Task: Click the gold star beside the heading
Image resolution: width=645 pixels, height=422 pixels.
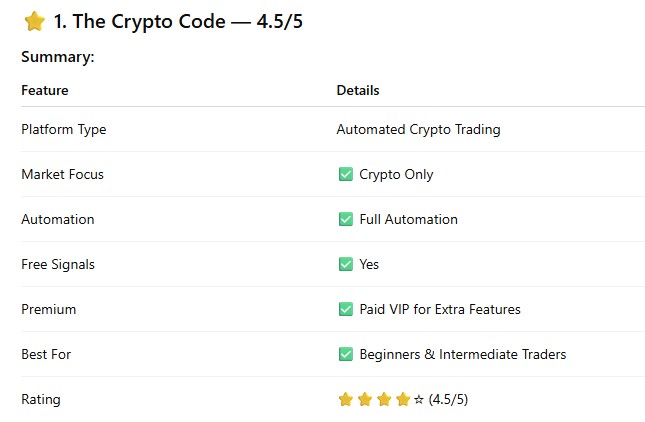Action: (35, 21)
